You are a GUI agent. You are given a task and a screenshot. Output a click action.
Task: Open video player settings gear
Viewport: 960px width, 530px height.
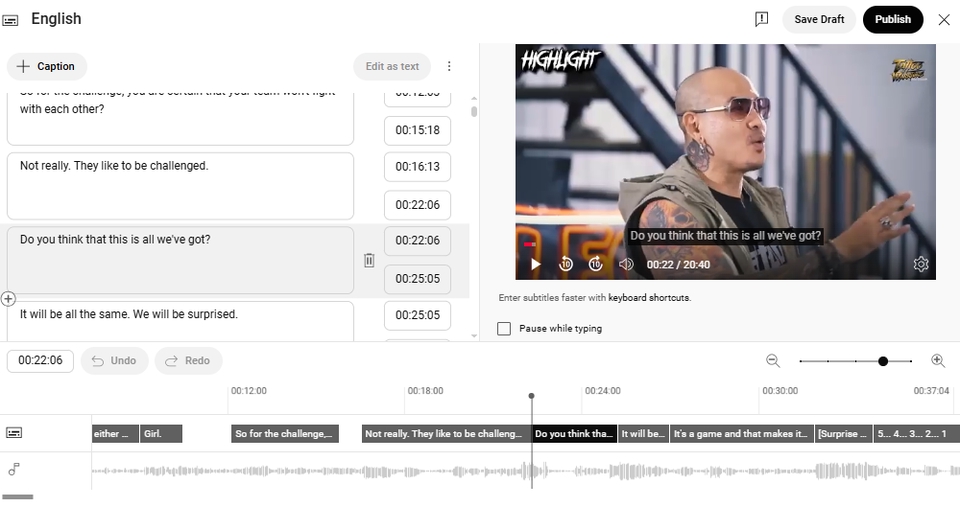tap(921, 264)
